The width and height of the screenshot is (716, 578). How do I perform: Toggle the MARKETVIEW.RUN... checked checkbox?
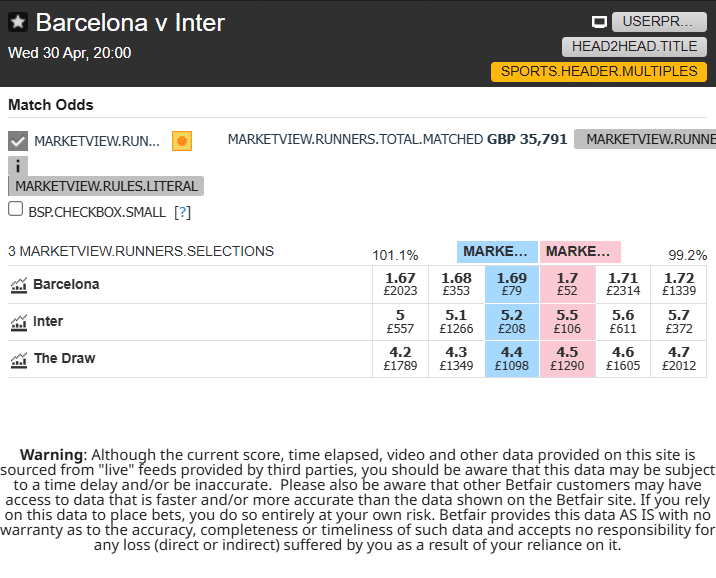tap(18, 141)
